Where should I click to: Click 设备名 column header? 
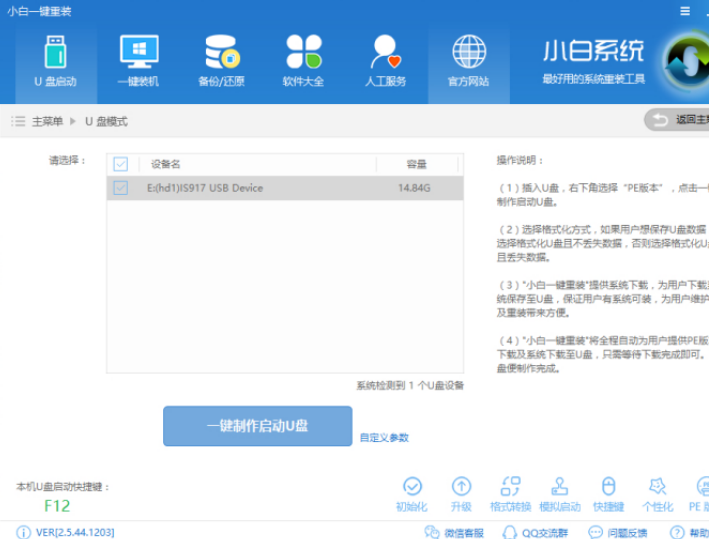(x=165, y=164)
